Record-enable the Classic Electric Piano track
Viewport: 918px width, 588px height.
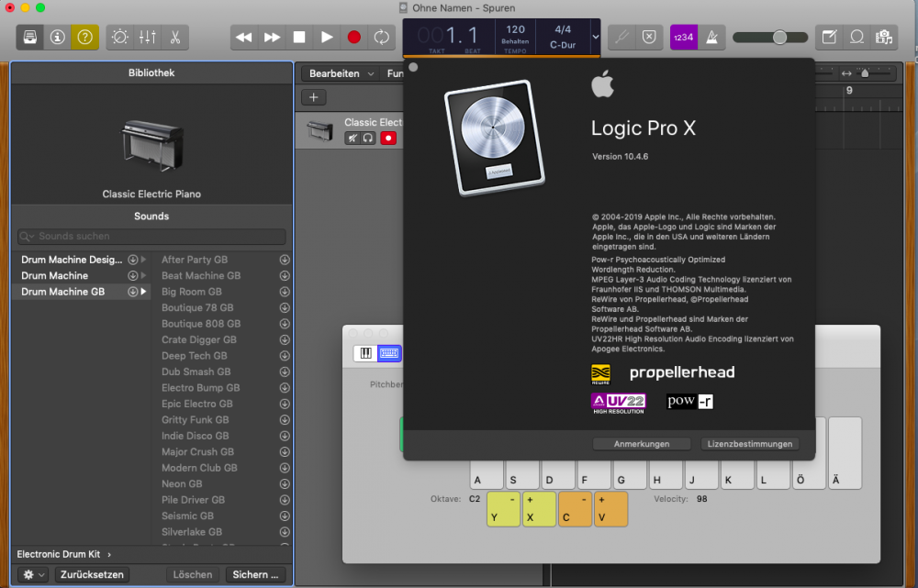[388, 139]
